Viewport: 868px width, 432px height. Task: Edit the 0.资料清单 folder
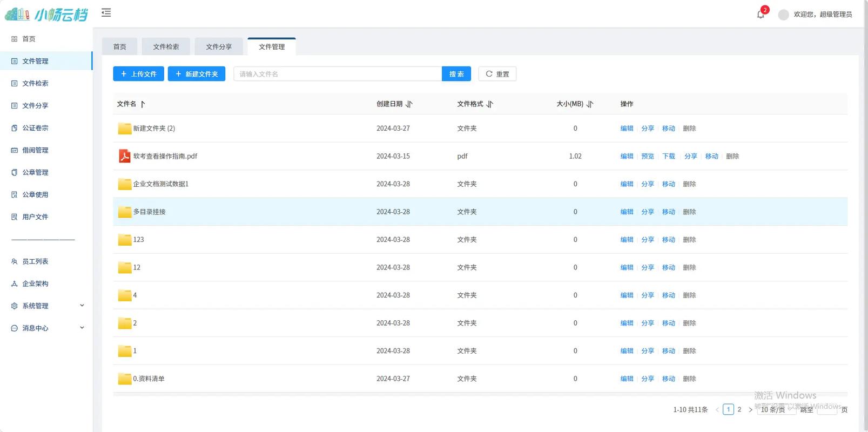627,379
